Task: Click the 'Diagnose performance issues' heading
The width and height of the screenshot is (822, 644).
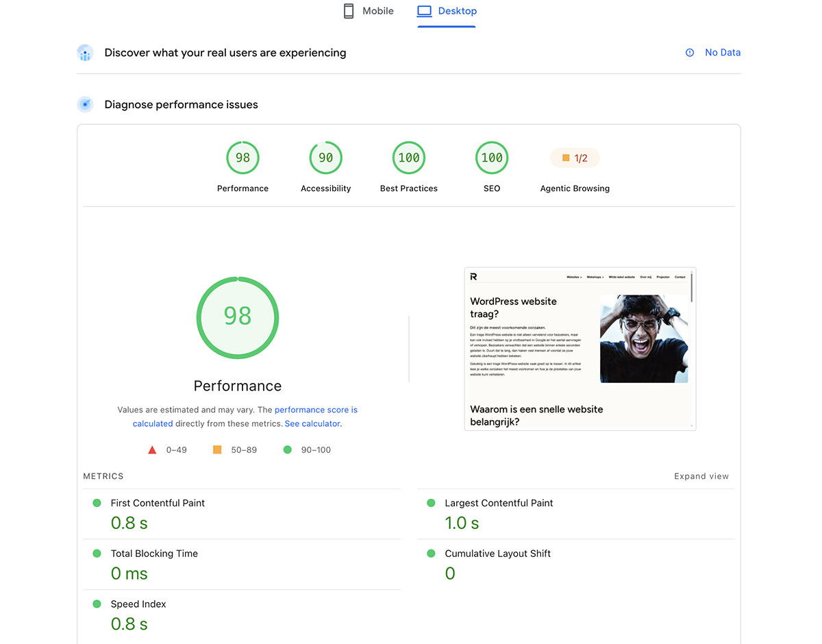Action: (182, 105)
